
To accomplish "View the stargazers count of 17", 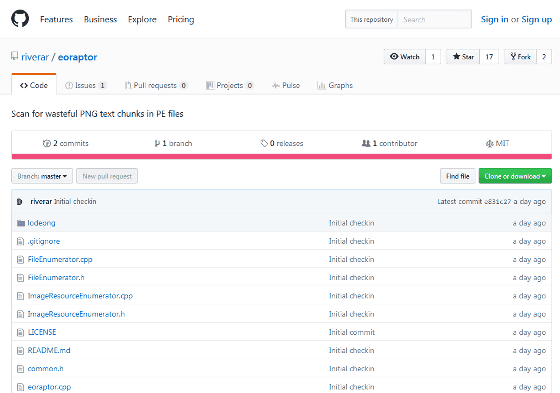I will pyautogui.click(x=489, y=56).
